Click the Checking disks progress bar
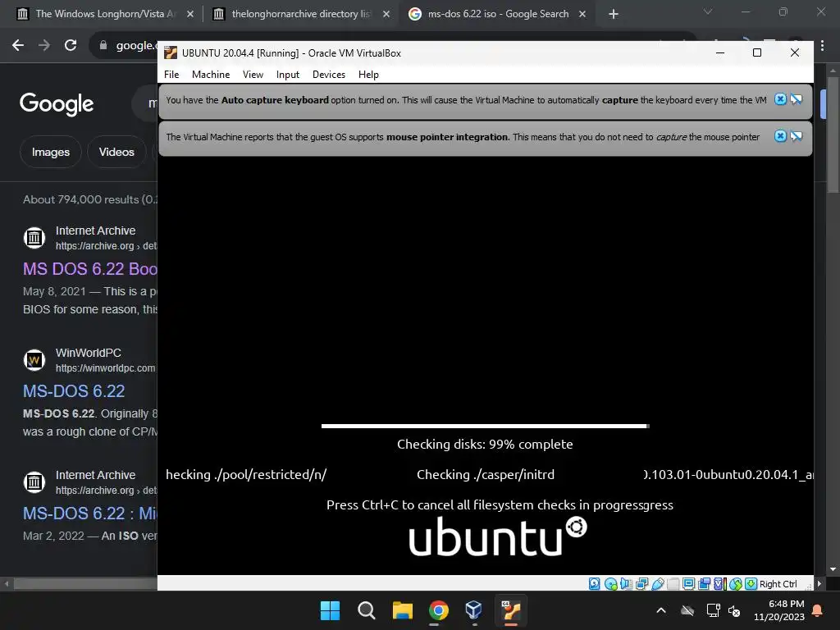The width and height of the screenshot is (840, 630). point(486,427)
